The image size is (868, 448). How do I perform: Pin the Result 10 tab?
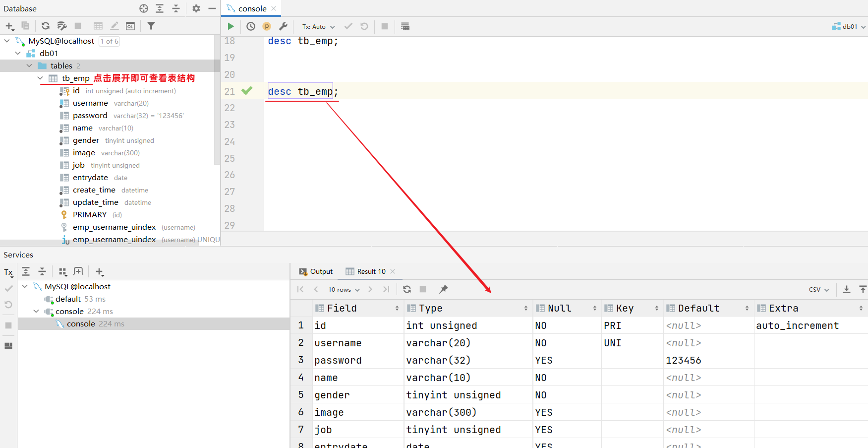tap(444, 289)
